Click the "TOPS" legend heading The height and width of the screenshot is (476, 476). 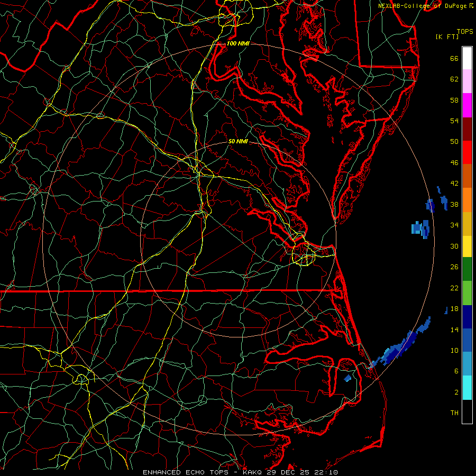click(x=465, y=31)
